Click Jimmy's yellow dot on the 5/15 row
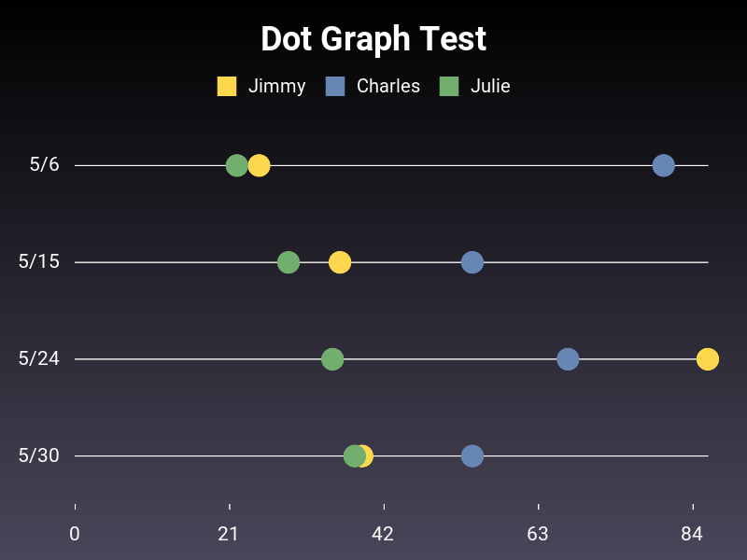 click(x=340, y=262)
